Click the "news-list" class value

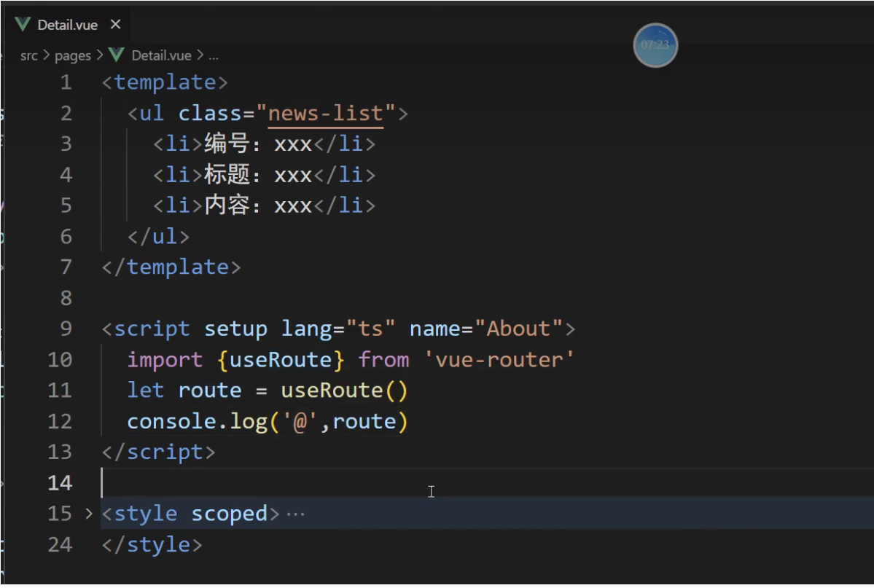(x=326, y=114)
